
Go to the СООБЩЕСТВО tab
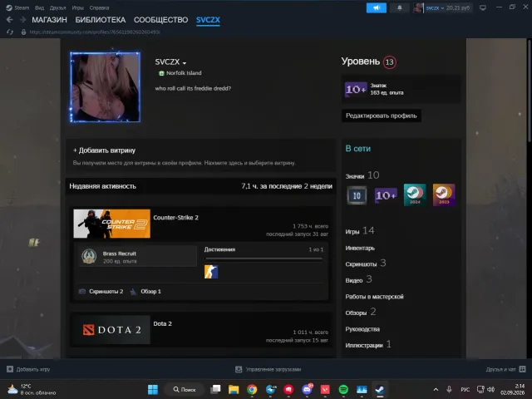[x=160, y=20]
